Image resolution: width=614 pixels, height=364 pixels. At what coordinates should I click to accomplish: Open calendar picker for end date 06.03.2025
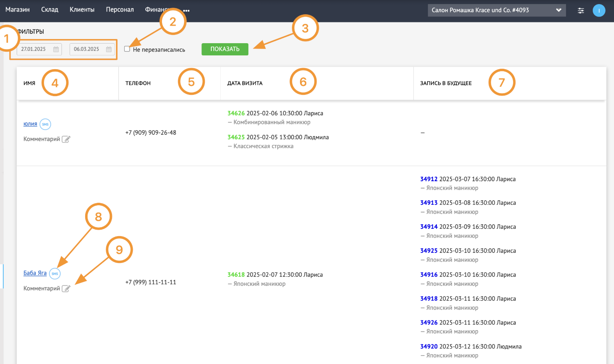[109, 49]
